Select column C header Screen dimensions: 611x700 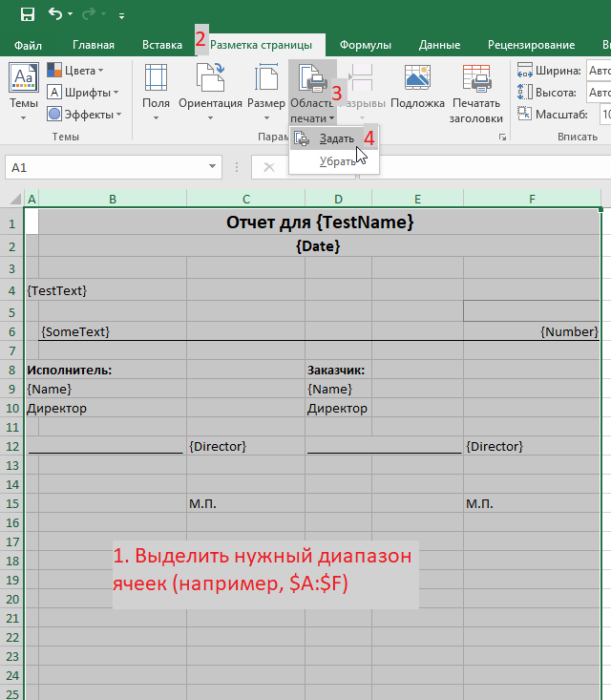pos(246,199)
